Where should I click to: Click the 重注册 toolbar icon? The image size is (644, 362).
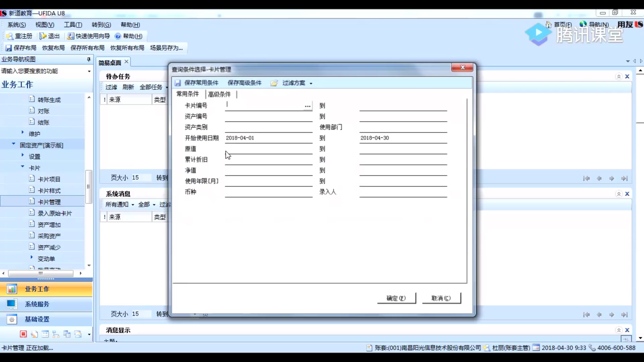(x=9, y=36)
